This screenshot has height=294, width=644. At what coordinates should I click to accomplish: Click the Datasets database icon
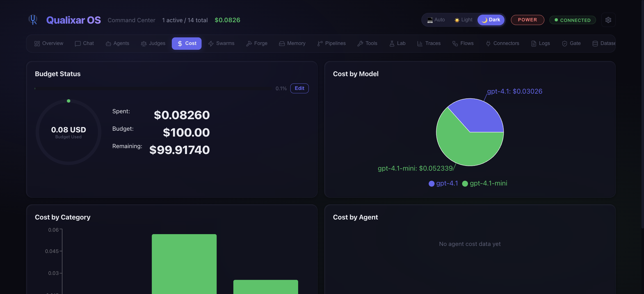pyautogui.click(x=595, y=44)
